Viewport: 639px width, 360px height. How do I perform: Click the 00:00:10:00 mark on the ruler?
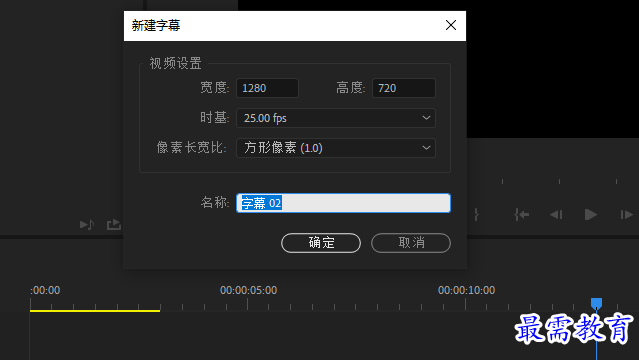click(x=466, y=290)
